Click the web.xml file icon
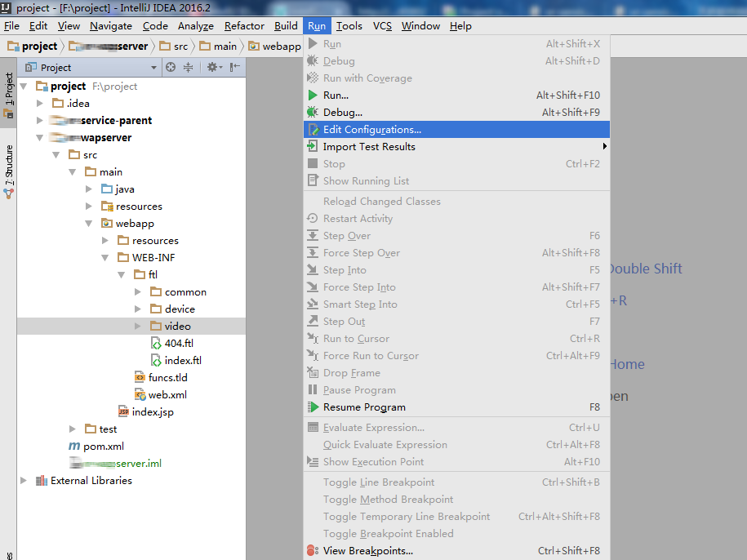This screenshot has height=560, width=747. click(140, 395)
